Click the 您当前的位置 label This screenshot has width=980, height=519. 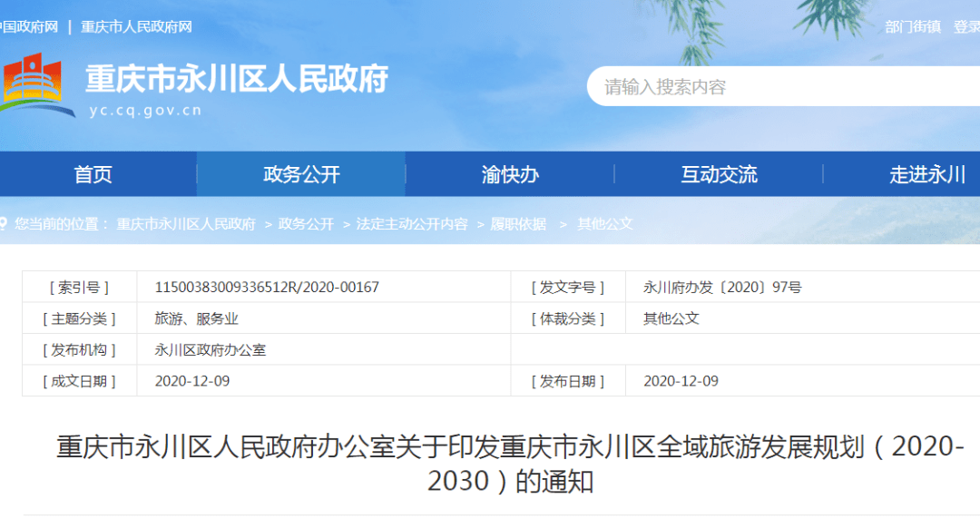61,224
